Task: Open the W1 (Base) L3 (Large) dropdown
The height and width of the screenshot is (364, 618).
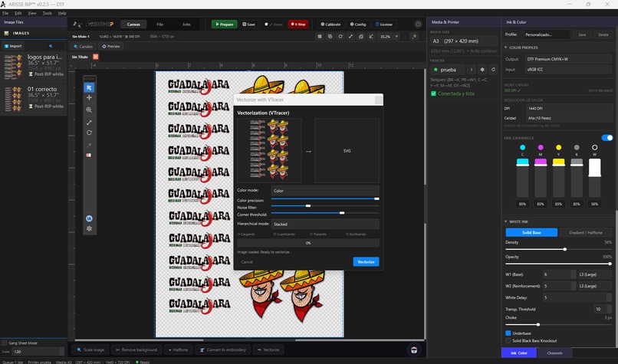Action: (x=595, y=274)
